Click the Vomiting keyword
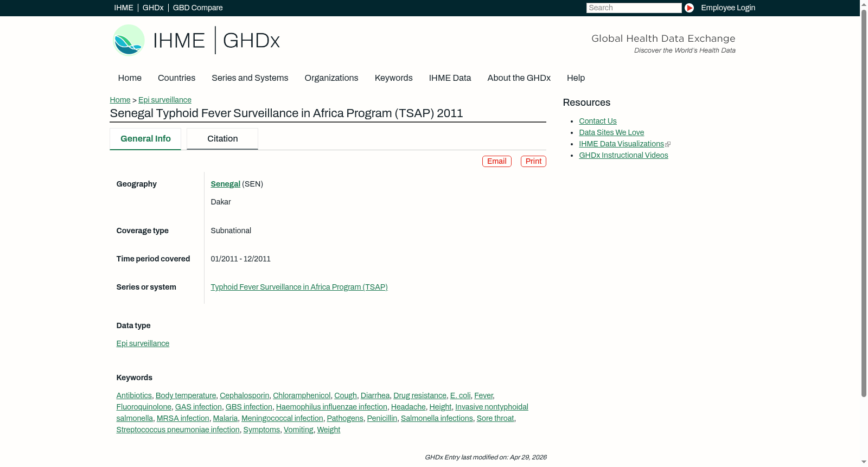The height and width of the screenshot is (467, 868). (x=298, y=430)
